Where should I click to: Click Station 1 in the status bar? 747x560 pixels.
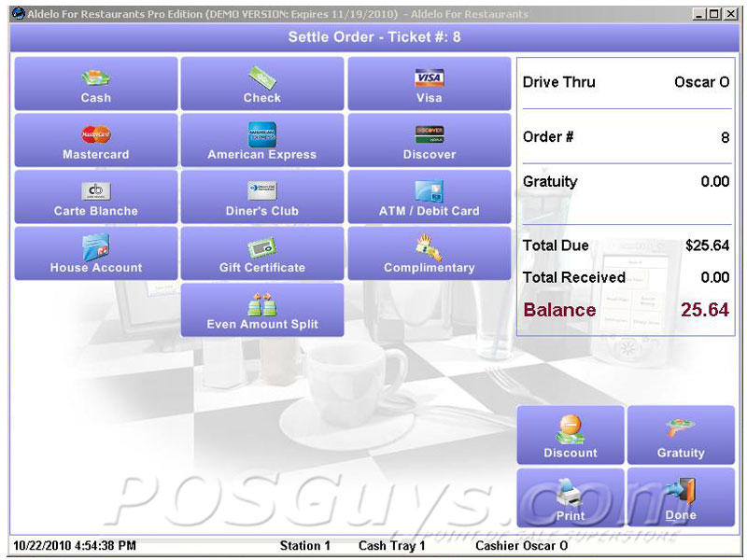(305, 545)
